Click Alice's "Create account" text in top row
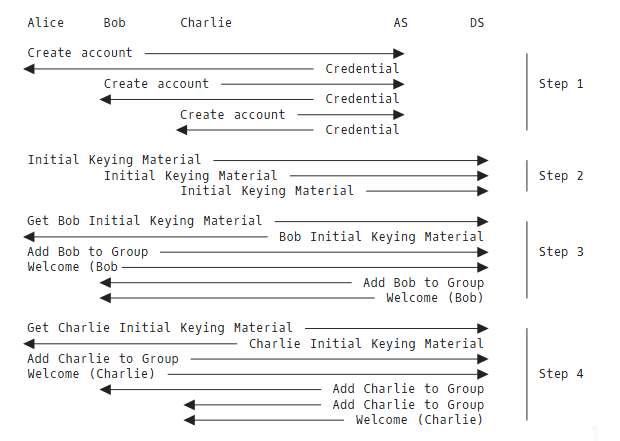Image resolution: width=620 pixels, height=441 pixels. coord(80,53)
